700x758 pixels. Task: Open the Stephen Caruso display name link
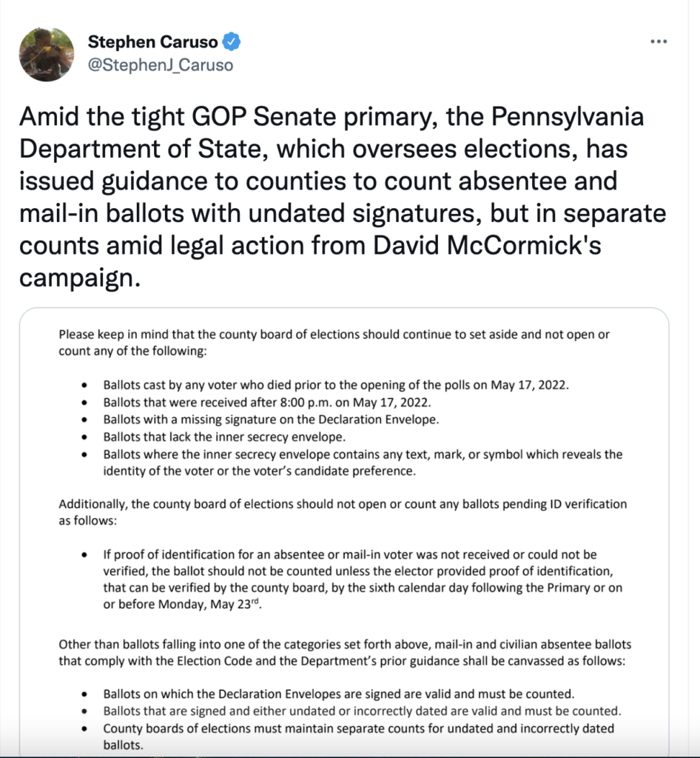pos(153,41)
